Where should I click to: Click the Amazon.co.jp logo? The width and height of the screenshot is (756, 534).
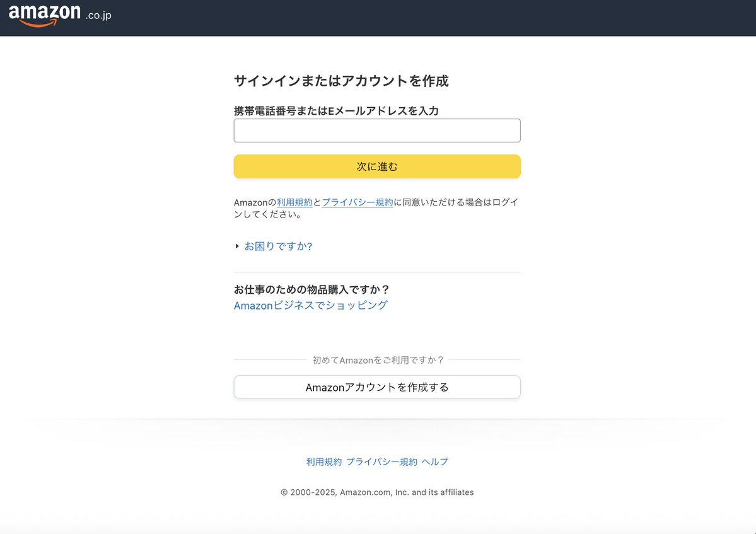pyautogui.click(x=60, y=15)
